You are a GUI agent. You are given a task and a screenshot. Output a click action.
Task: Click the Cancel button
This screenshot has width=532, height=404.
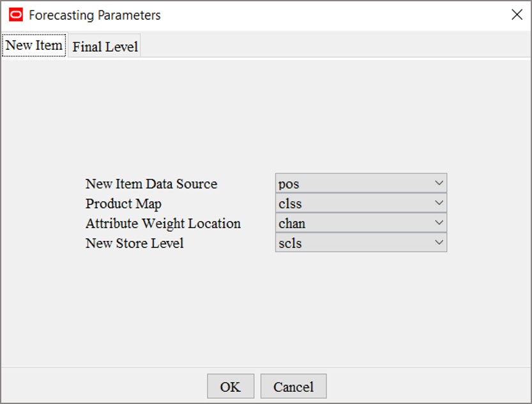pos(293,386)
